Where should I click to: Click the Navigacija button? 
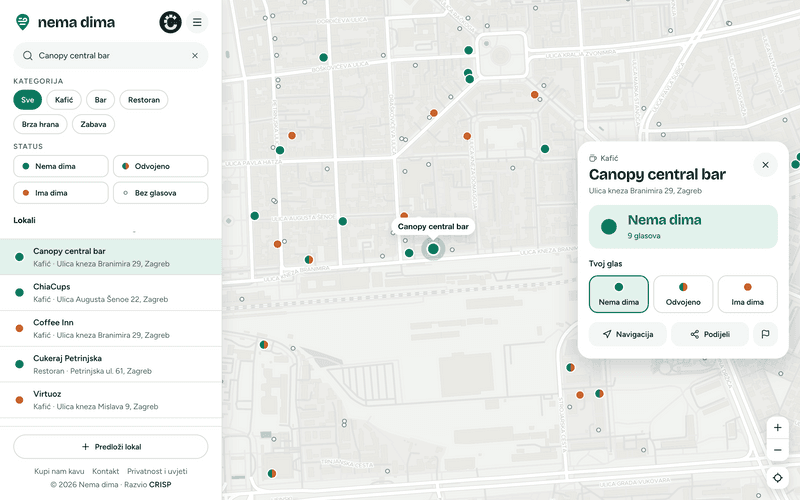pyautogui.click(x=628, y=334)
